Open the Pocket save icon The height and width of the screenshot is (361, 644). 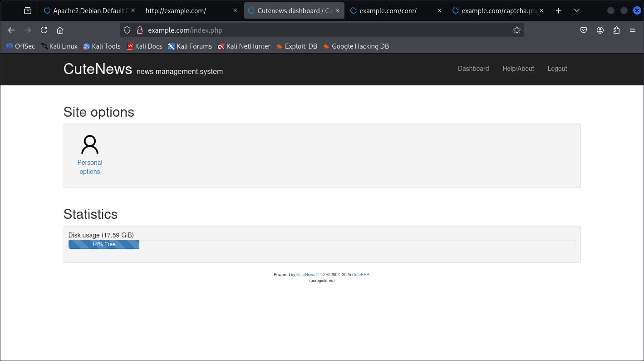click(x=584, y=30)
